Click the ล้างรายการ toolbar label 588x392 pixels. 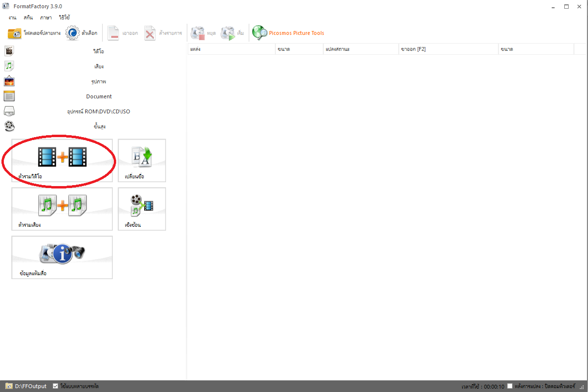pyautogui.click(x=170, y=33)
